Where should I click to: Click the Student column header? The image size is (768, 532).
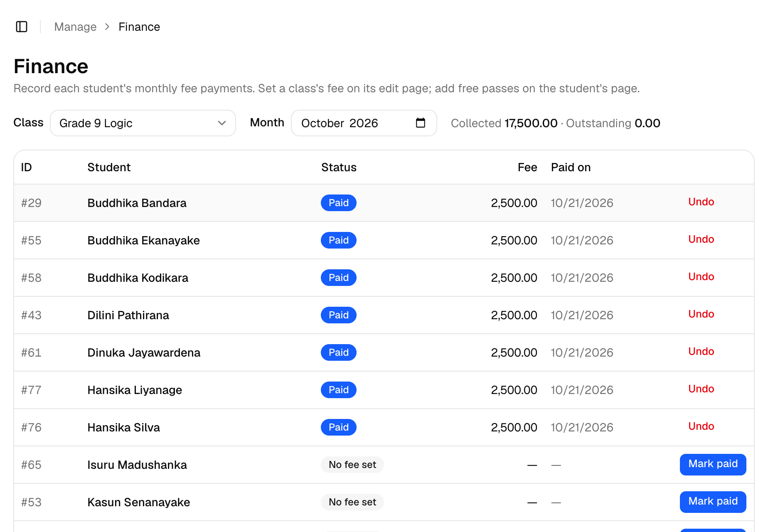click(109, 167)
